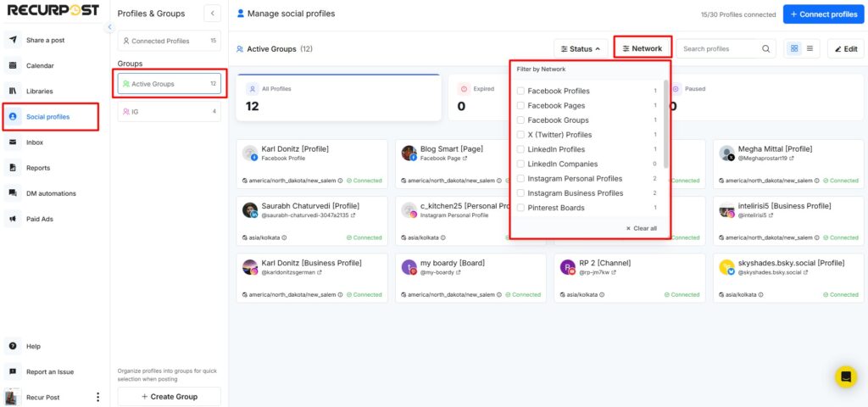This screenshot has width=868, height=407.
Task: Click Karl Donitz [Business Profile] avatar
Action: pyautogui.click(x=250, y=267)
